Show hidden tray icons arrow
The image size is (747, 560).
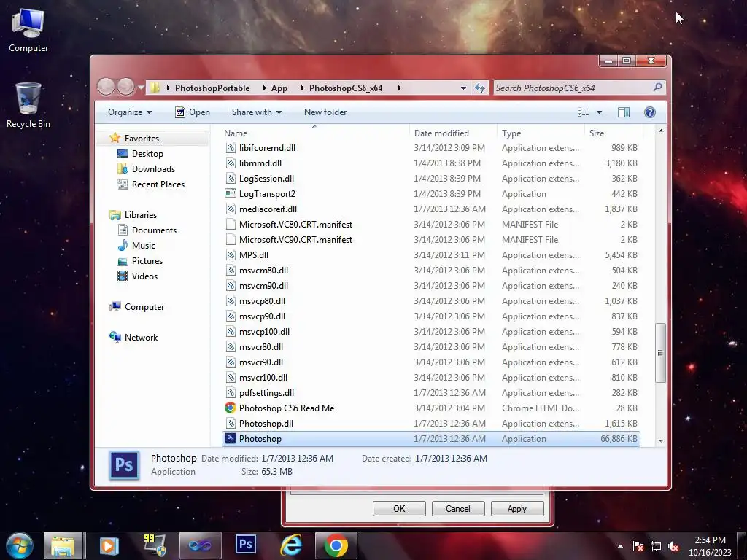click(x=620, y=546)
